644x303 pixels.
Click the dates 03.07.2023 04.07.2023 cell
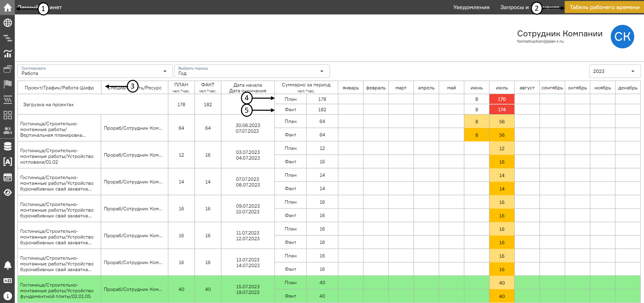click(248, 155)
